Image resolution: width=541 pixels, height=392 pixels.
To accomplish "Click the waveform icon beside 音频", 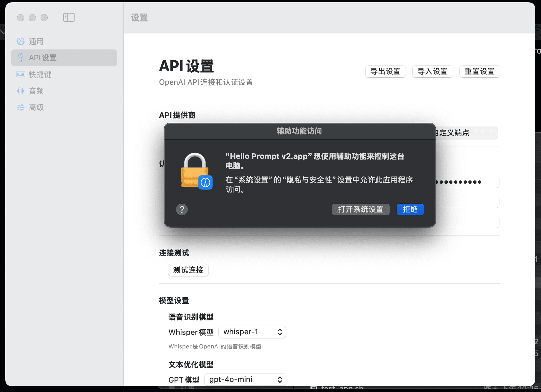I will [21, 91].
